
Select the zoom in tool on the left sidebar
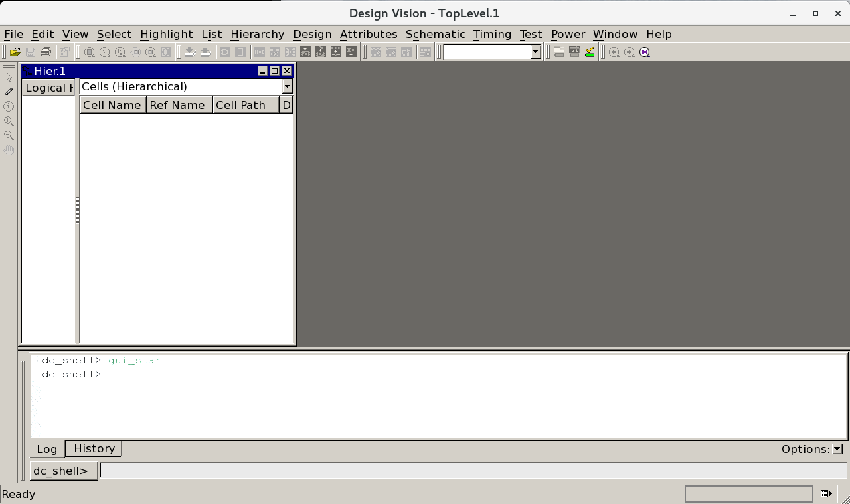click(9, 120)
